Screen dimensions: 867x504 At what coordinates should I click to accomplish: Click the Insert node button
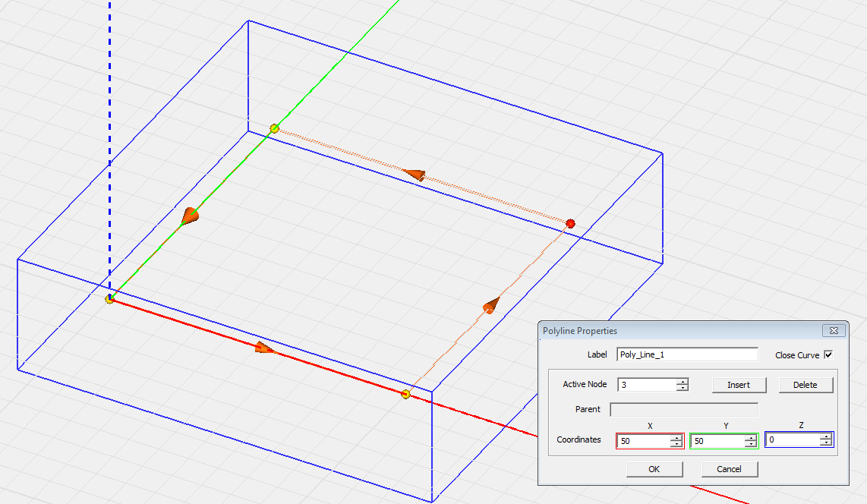point(739,385)
